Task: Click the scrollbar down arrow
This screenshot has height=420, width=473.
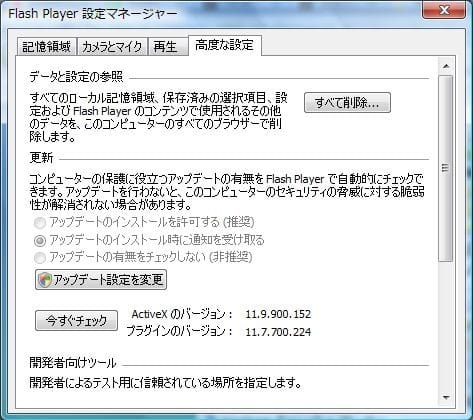Action: coord(446,397)
